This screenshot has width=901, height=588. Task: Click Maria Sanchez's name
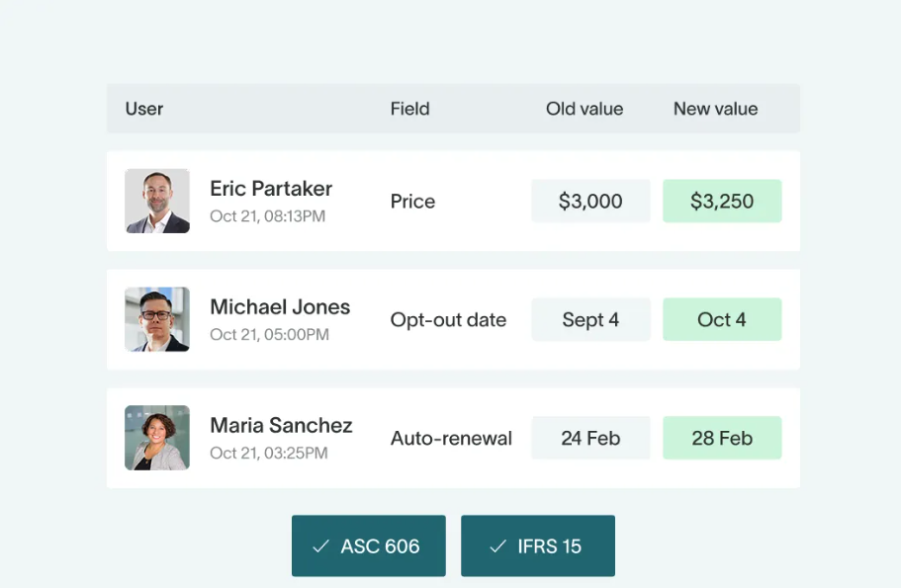pyautogui.click(x=281, y=425)
